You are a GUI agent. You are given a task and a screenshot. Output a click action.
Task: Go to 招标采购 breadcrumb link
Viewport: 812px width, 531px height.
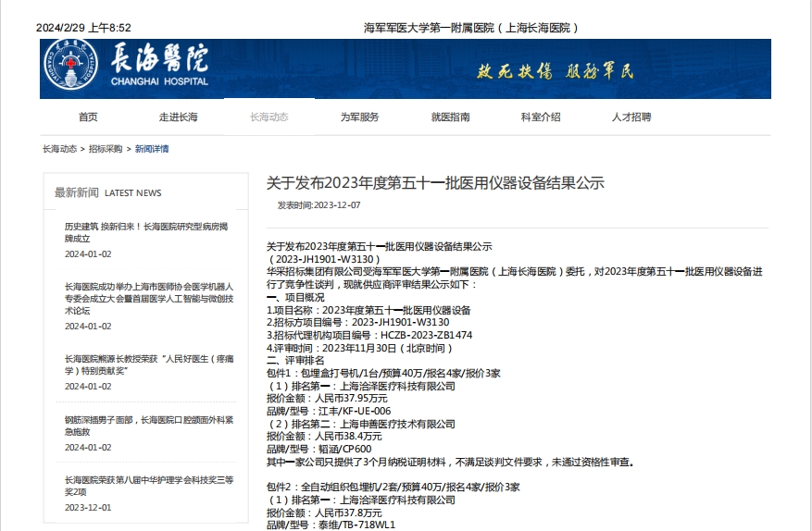tap(106, 149)
